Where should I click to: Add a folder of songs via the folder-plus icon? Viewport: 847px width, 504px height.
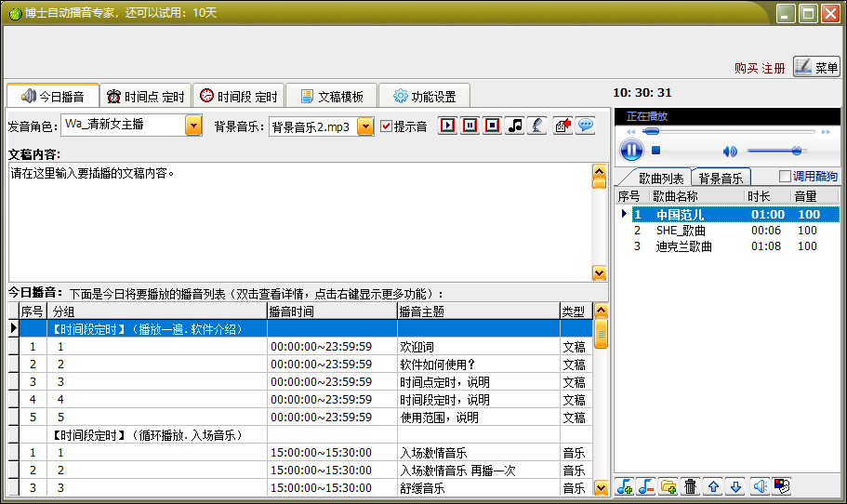coord(668,486)
